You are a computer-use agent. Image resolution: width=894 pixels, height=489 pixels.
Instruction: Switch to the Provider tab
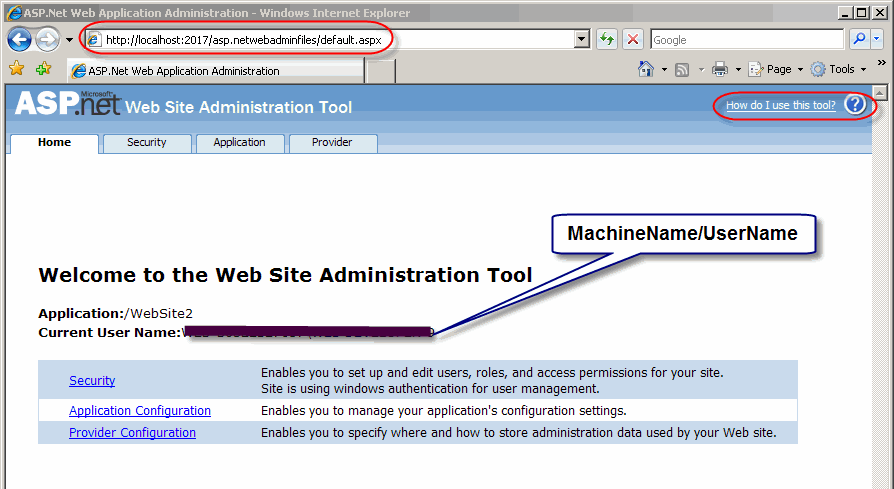click(x=332, y=143)
